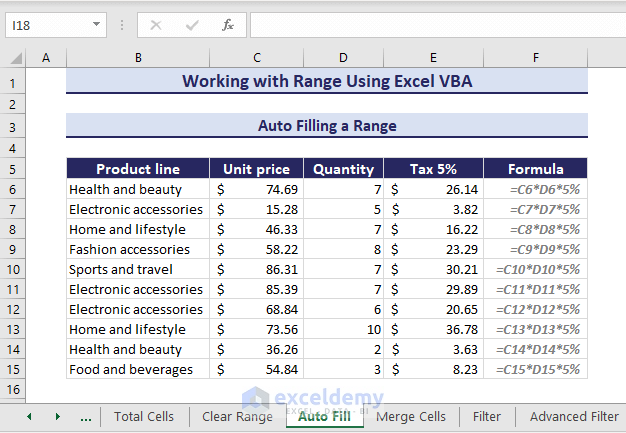Open the Advanced Filter sheet tab

[574, 416]
